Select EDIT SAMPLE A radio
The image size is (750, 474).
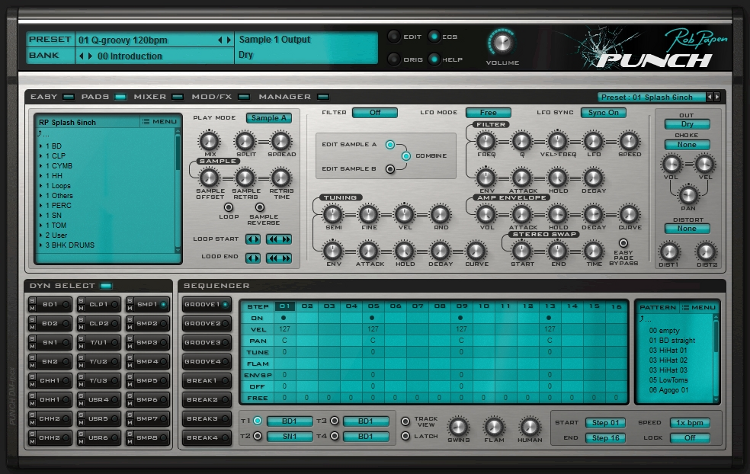[x=390, y=144]
